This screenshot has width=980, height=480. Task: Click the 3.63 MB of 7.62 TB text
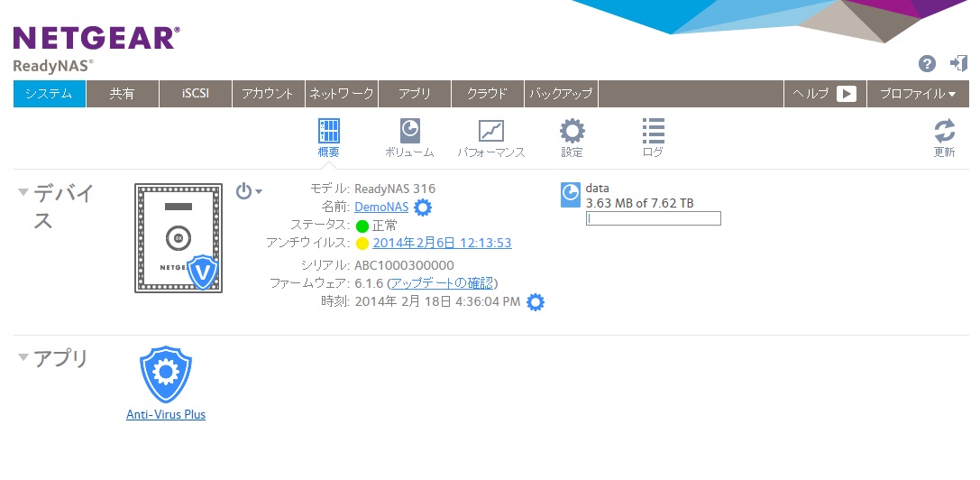pyautogui.click(x=640, y=203)
